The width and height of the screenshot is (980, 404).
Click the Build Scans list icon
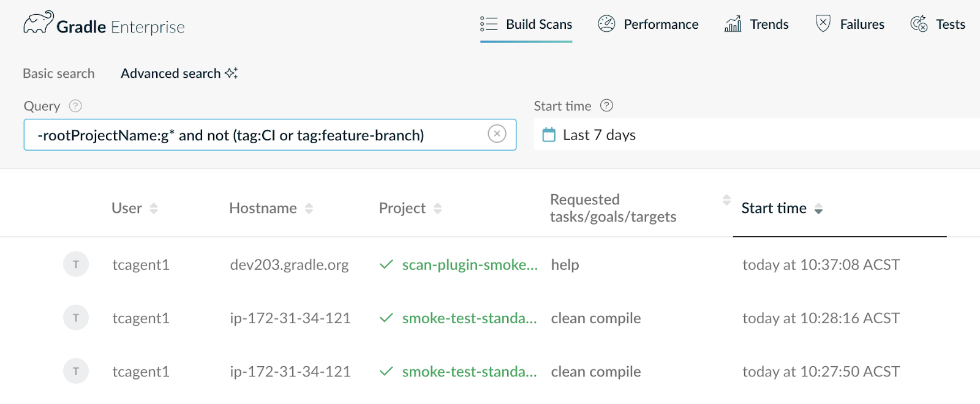[489, 24]
